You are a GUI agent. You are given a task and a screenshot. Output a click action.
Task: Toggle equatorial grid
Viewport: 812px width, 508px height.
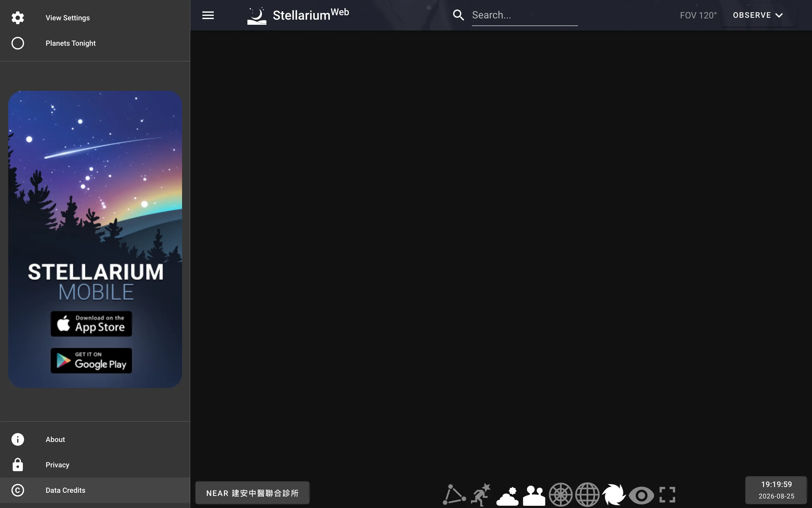587,495
